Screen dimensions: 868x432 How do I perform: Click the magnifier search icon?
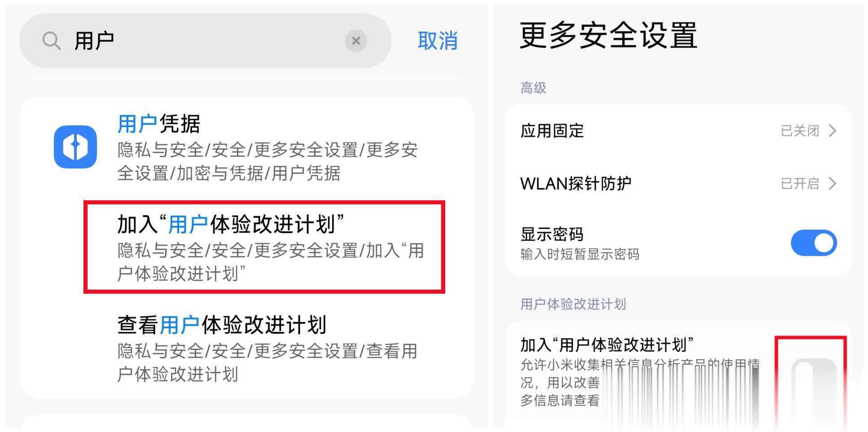pyautogui.click(x=51, y=41)
